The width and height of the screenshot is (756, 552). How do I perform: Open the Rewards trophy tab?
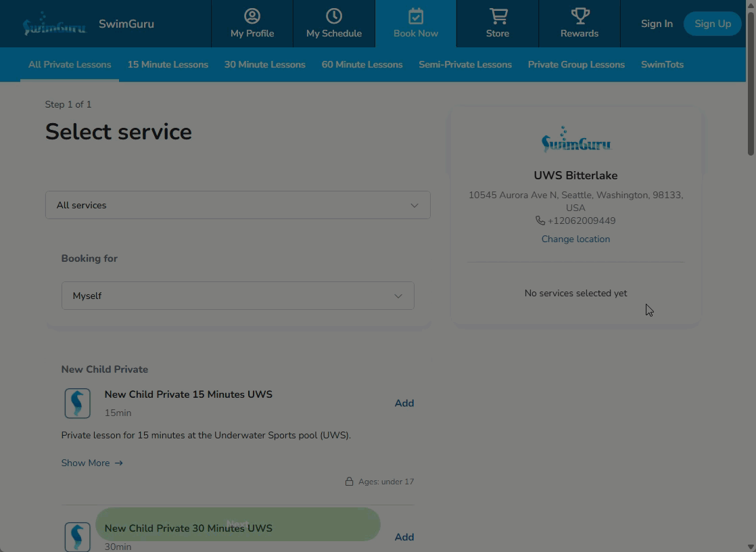[580, 24]
